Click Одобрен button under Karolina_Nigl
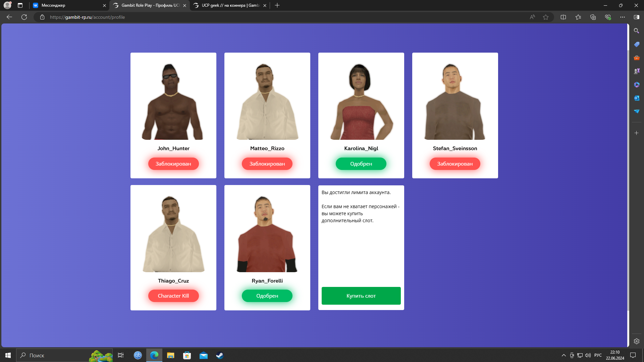644x362 pixels. pos(361,164)
